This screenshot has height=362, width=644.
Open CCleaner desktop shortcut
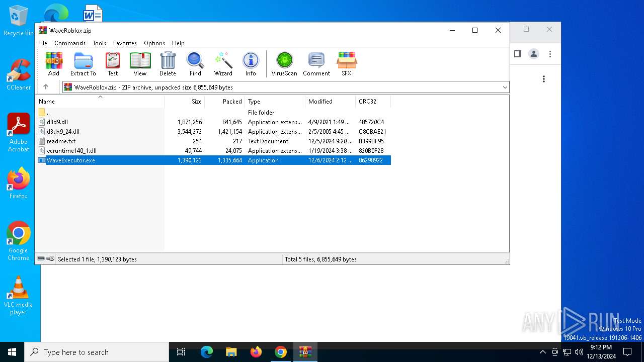(19, 75)
